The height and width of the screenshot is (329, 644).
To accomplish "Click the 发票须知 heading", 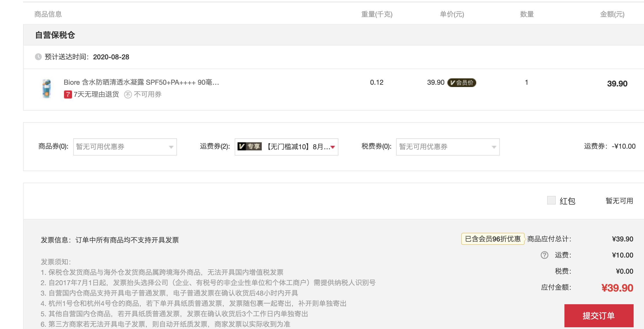I will [x=56, y=262].
